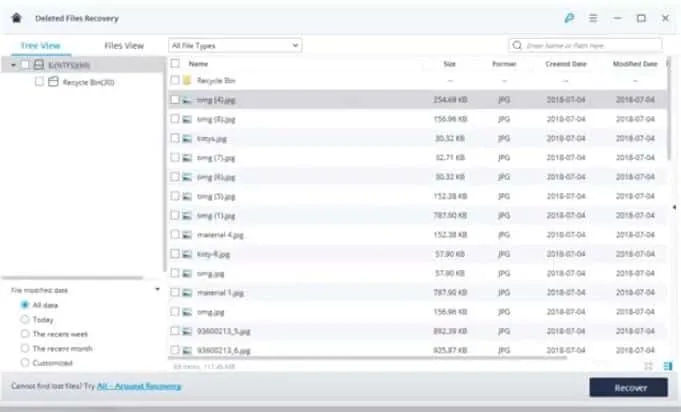Click the image icon of 93600213_6.jpg

(187, 350)
